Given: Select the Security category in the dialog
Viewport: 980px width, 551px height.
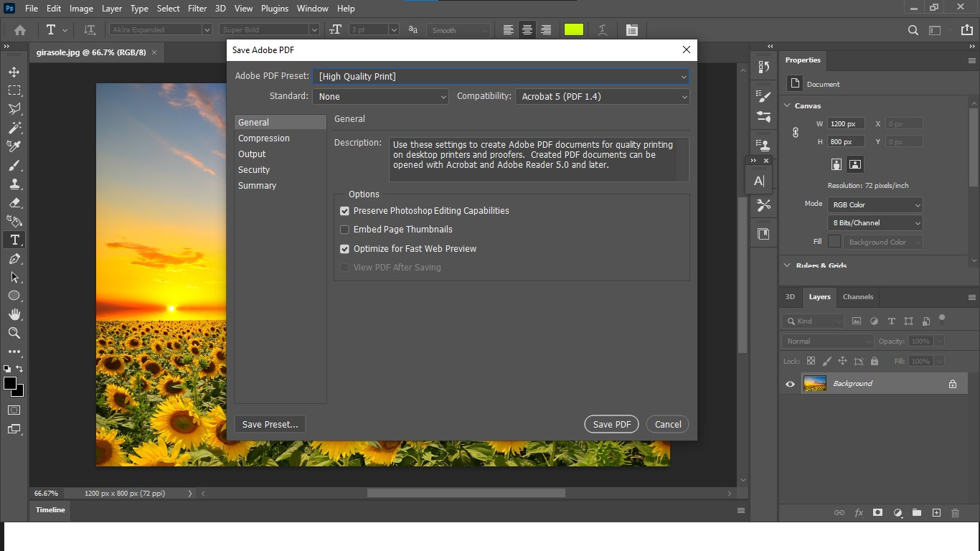Looking at the screenshot, I should point(253,169).
